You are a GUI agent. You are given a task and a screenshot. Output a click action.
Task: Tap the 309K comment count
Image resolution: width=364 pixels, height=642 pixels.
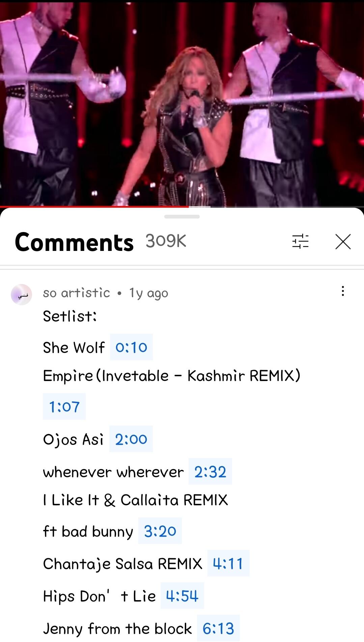pyautogui.click(x=166, y=241)
